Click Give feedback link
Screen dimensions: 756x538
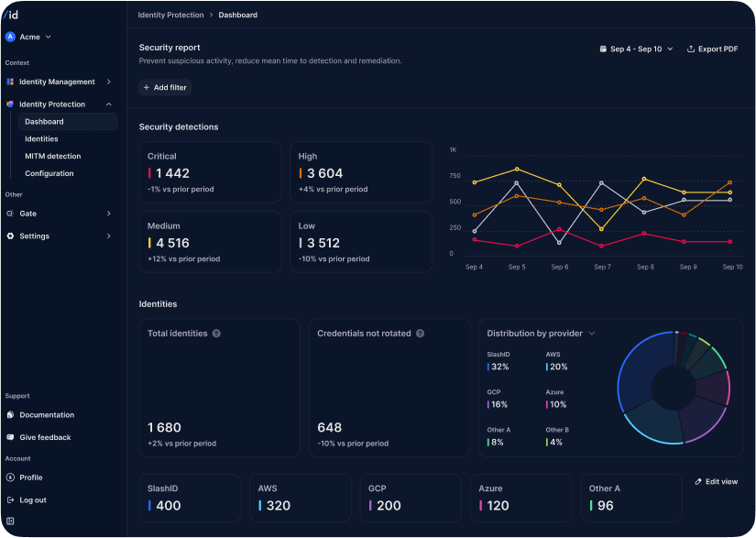click(x=45, y=437)
